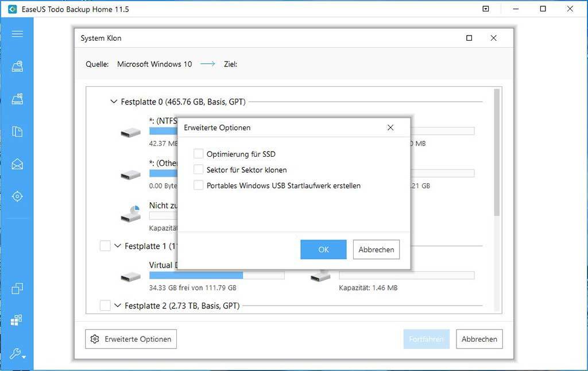588x371 pixels.
Task: Click Abbrechen in the System Klon window
Action: pos(479,339)
